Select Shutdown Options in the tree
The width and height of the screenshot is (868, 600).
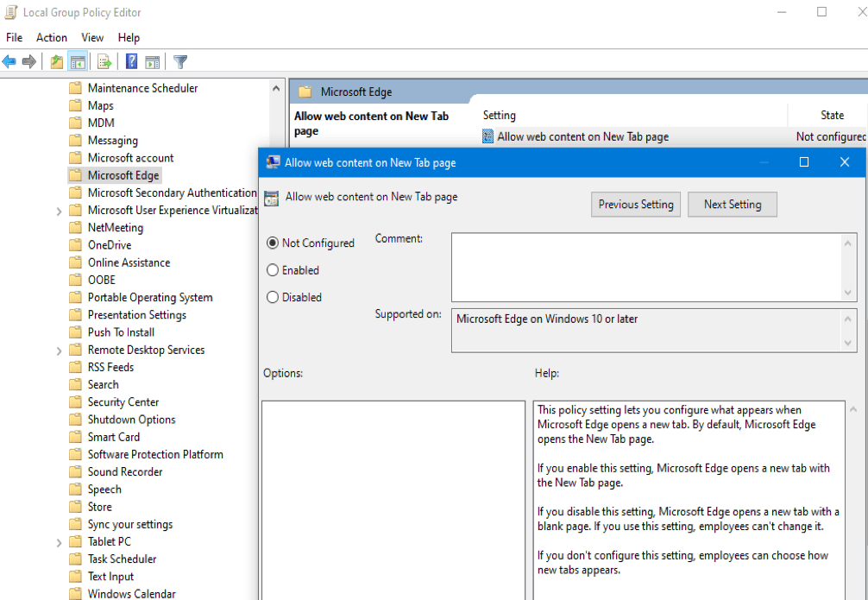pyautogui.click(x=131, y=420)
